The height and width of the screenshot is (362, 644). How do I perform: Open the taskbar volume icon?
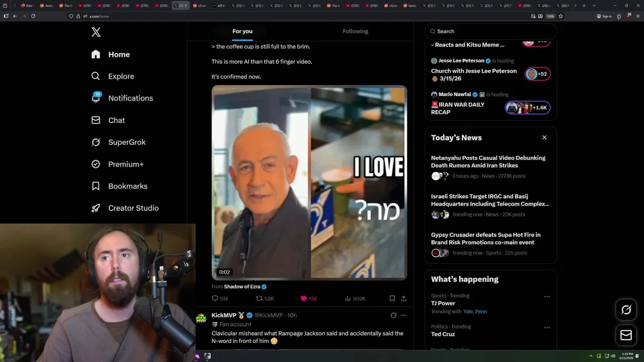(x=613, y=356)
